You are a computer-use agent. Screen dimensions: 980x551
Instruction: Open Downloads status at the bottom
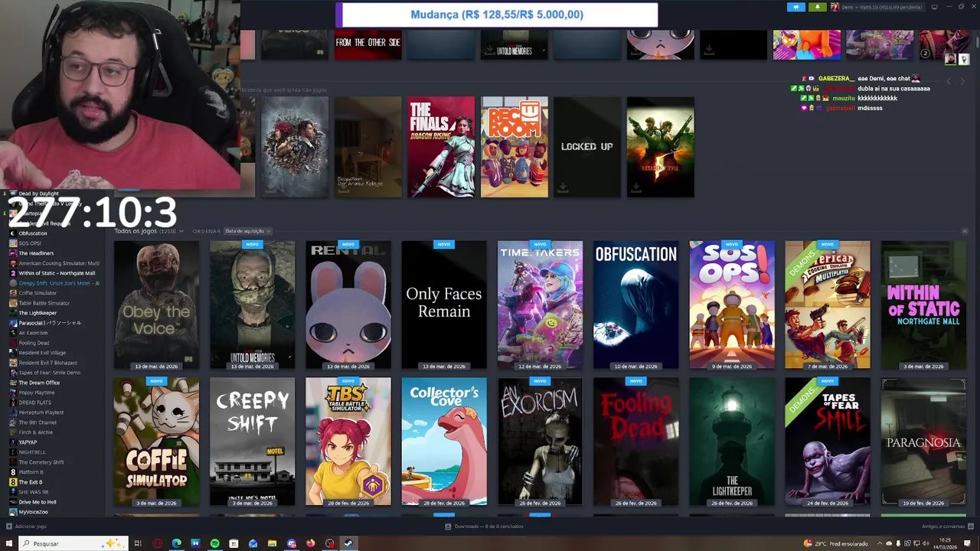(484, 527)
